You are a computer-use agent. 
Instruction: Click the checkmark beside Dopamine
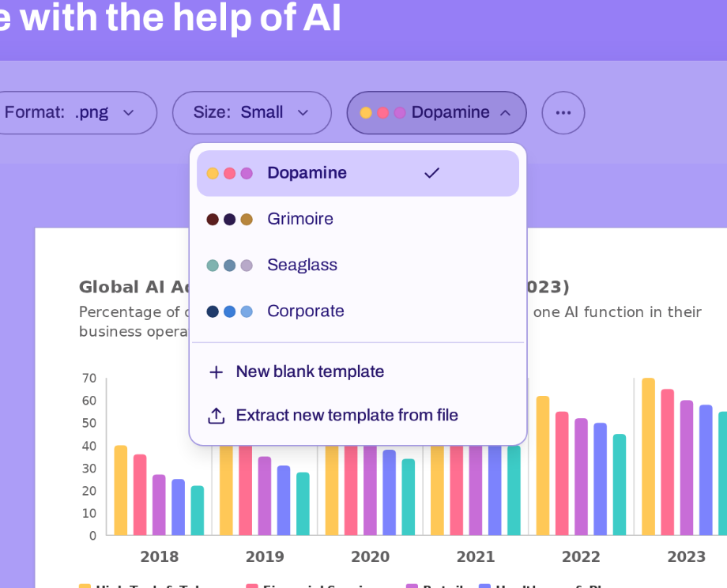click(x=431, y=173)
